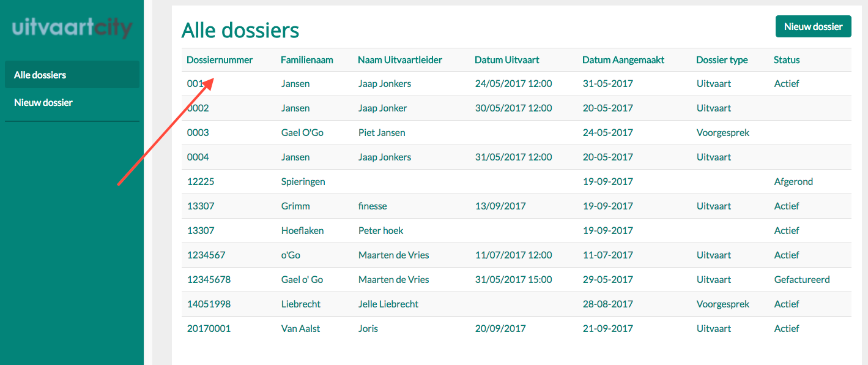Open dossier number 0002
Screen dimensions: 868x365
(198, 108)
